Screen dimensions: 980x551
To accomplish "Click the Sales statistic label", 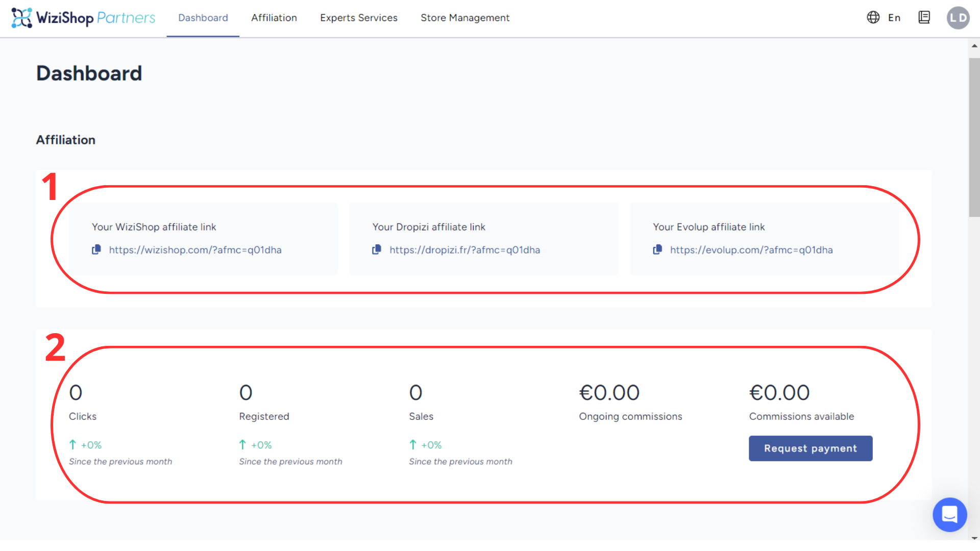I will tap(421, 416).
